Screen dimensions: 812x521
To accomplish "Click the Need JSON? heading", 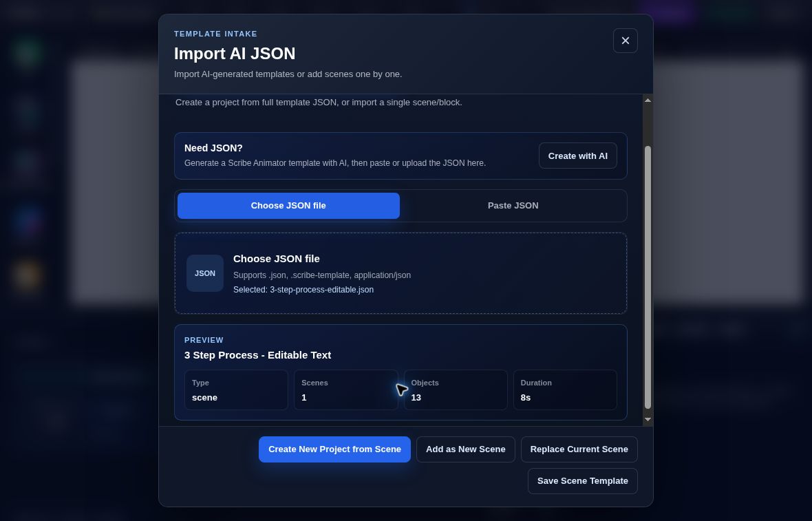I will 213,148.
